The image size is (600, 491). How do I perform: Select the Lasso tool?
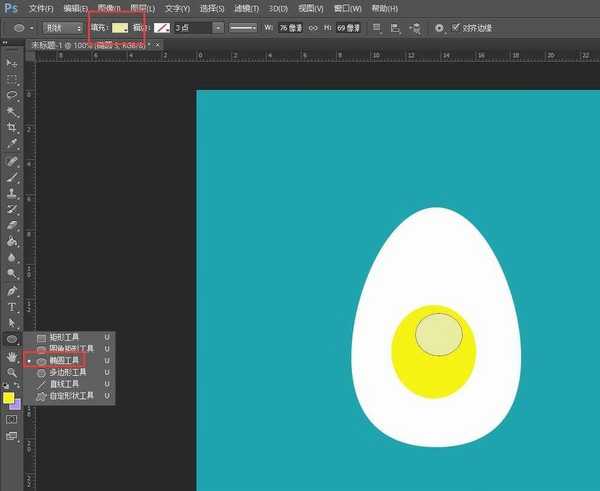(12, 95)
